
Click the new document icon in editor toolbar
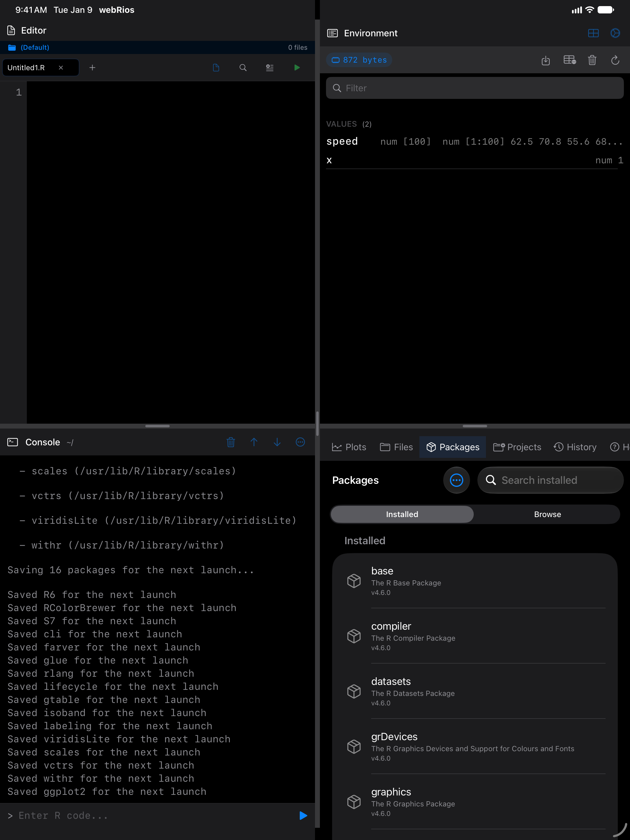(216, 67)
